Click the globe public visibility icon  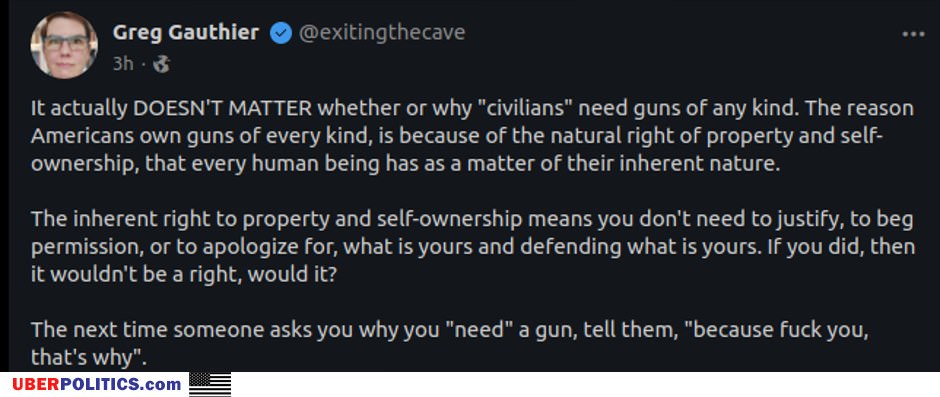tap(161, 64)
